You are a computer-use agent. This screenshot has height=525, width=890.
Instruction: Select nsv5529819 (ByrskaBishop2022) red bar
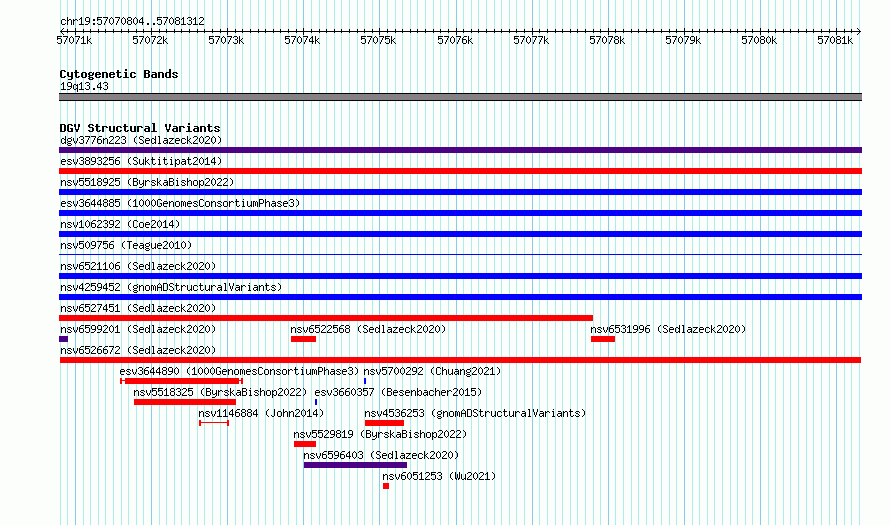(305, 444)
